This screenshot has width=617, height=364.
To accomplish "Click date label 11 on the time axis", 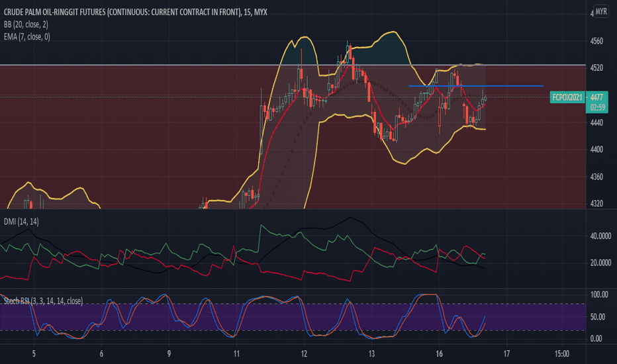I will [236, 354].
